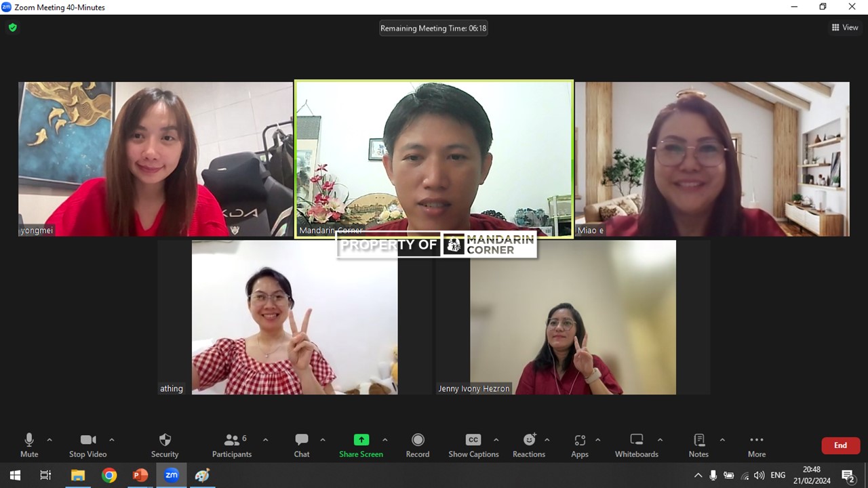Start recording the meeting
Viewport: 868px width, 488px height.
[x=418, y=445]
